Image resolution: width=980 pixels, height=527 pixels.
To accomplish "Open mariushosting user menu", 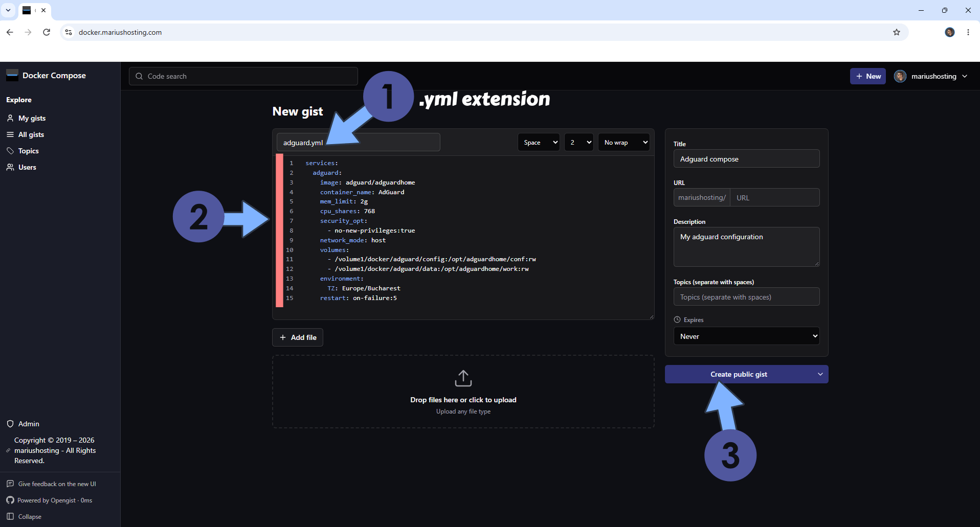I will (931, 76).
